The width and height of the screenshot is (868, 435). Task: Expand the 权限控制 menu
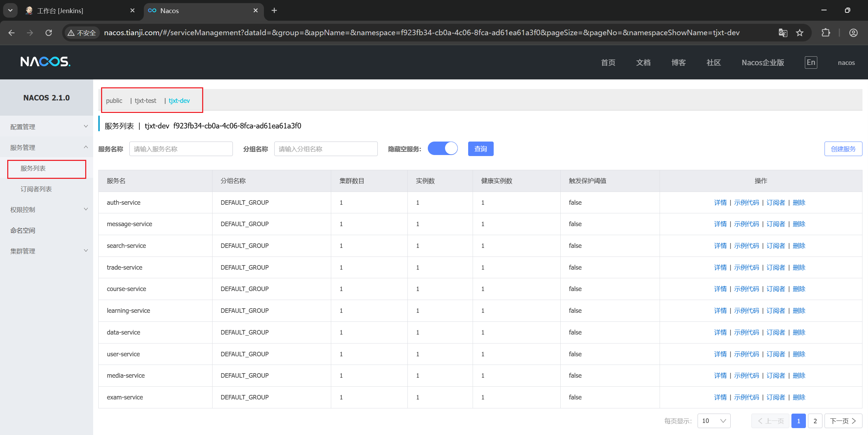coord(47,210)
